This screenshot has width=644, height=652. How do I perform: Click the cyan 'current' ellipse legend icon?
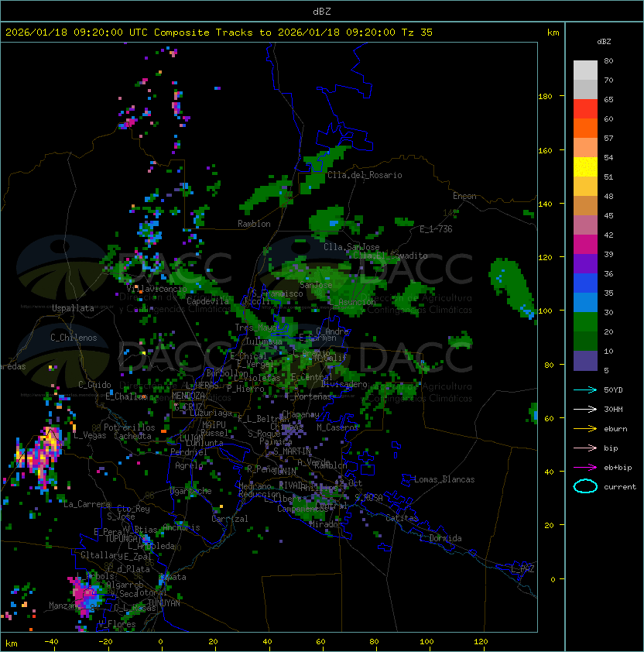(585, 486)
